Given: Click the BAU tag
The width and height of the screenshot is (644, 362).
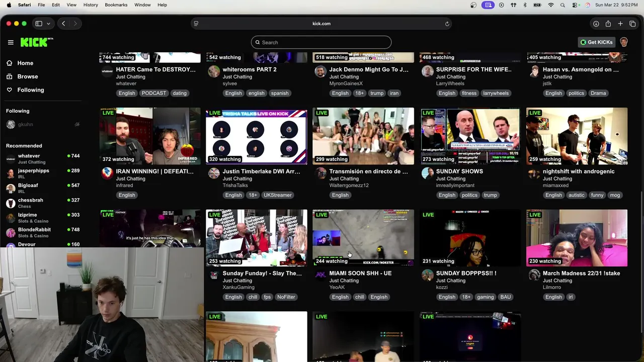Looking at the screenshot, I should [505, 297].
